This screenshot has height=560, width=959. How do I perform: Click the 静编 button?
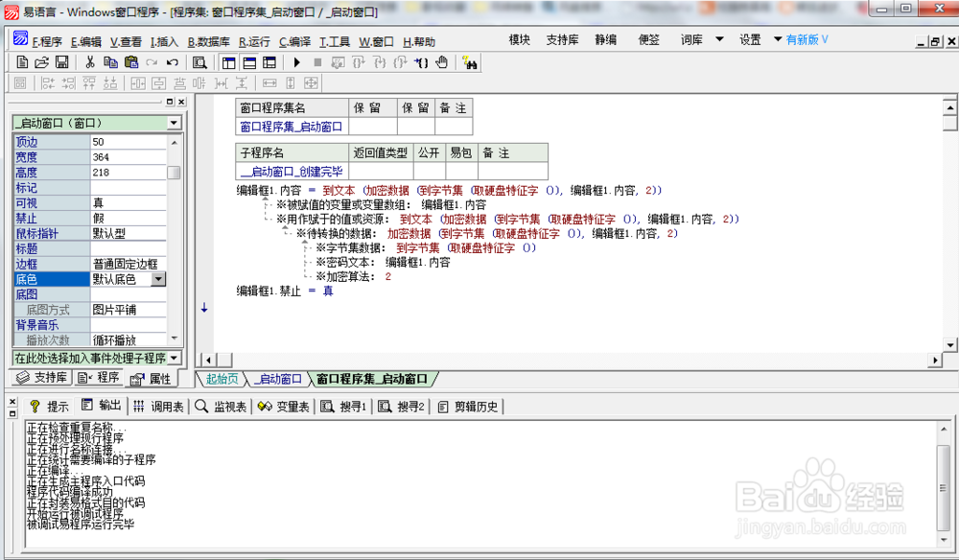(x=605, y=39)
